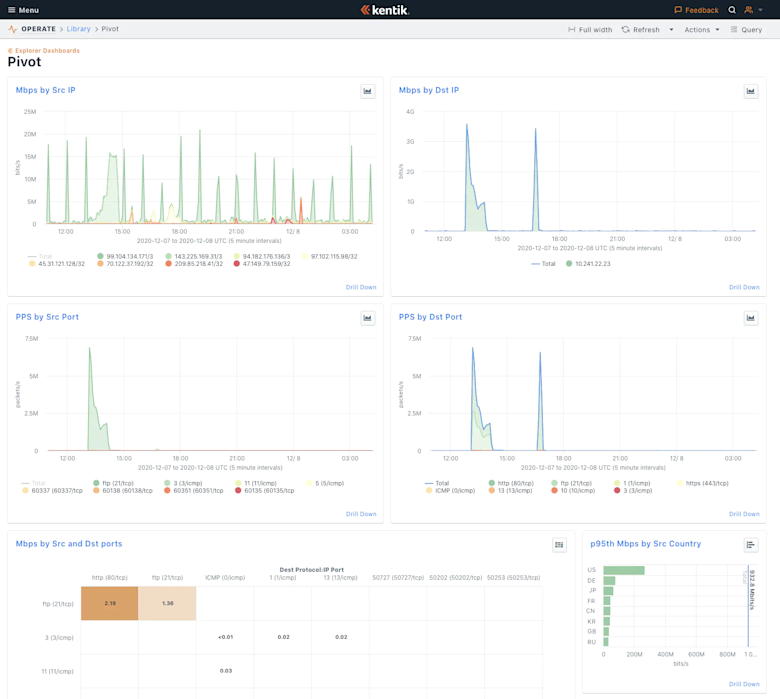Drill Down on PPS by Src Port
Image resolution: width=780 pixels, height=699 pixels.
click(361, 514)
